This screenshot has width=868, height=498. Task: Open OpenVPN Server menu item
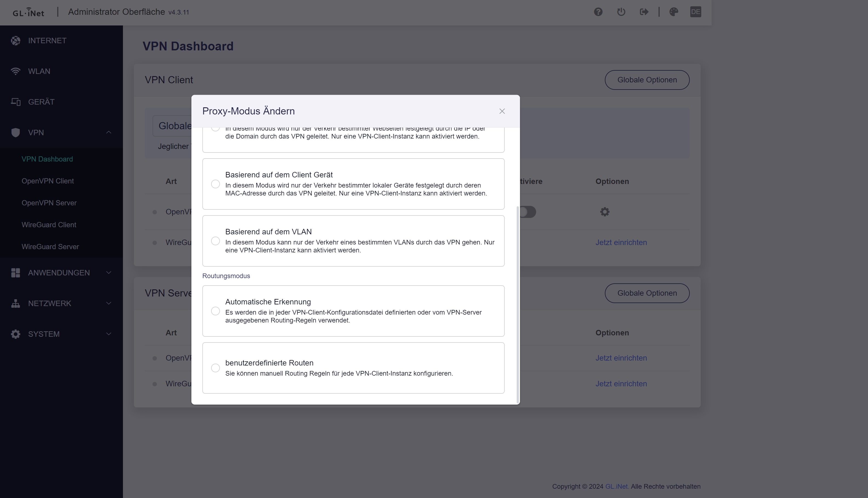pyautogui.click(x=49, y=203)
